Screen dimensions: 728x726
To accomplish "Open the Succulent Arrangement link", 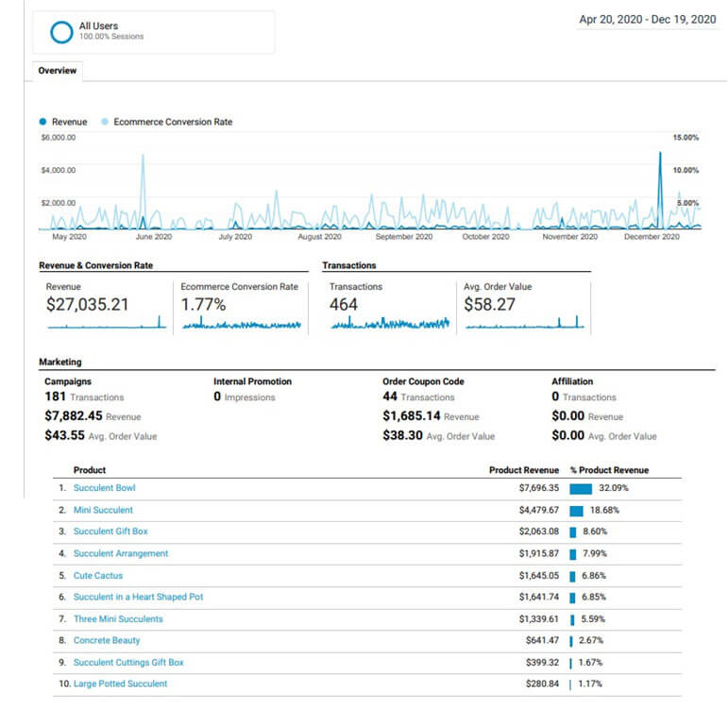I will point(121,554).
